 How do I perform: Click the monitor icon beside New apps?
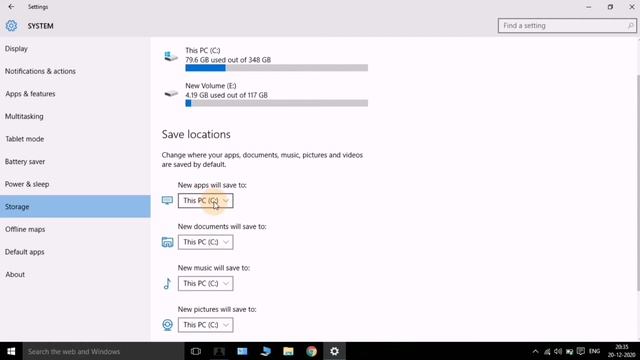(167, 200)
